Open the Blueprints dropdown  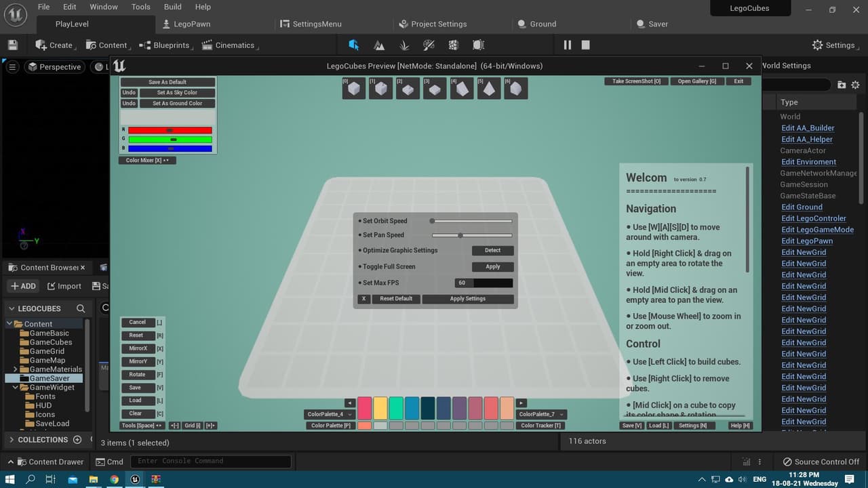coord(166,45)
